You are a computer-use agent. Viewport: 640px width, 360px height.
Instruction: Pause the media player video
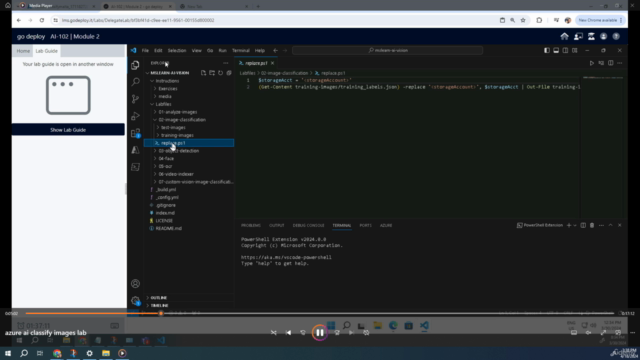(320, 333)
